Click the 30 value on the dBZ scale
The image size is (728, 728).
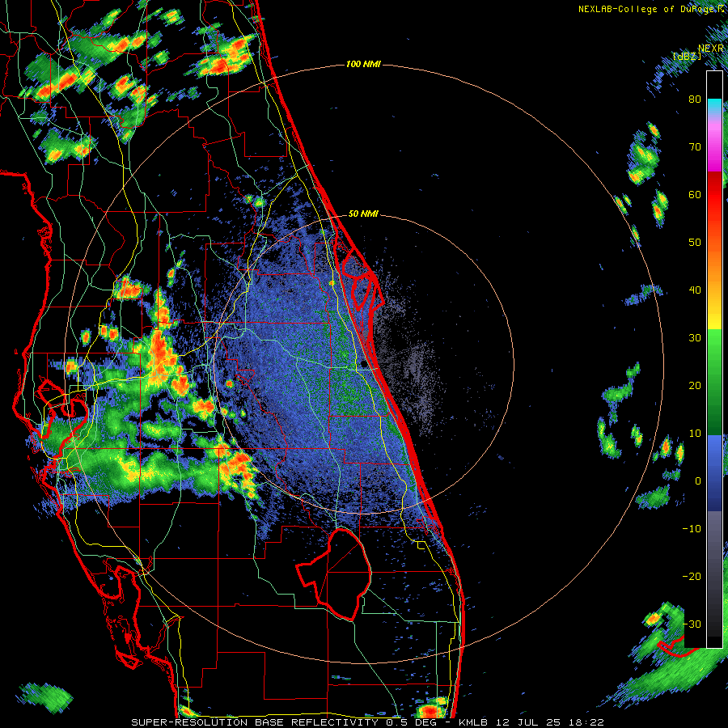click(695, 338)
